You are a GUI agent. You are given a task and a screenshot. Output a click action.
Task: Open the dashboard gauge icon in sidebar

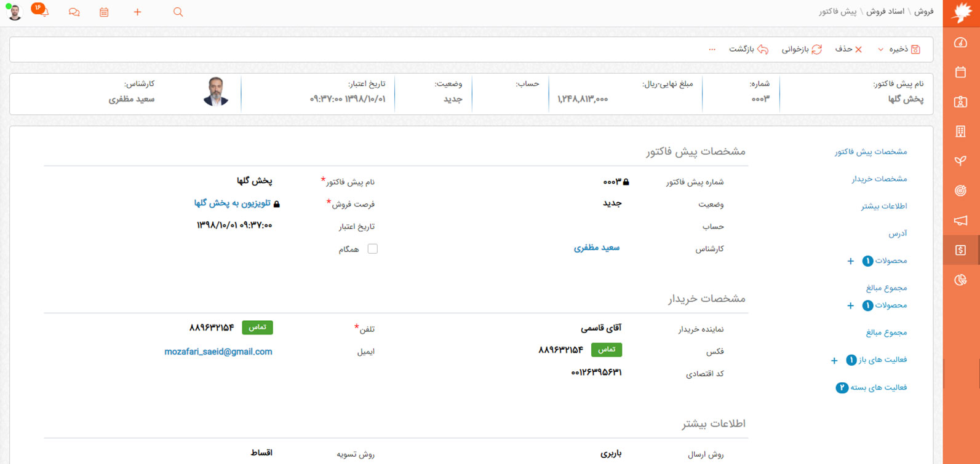[x=960, y=43]
